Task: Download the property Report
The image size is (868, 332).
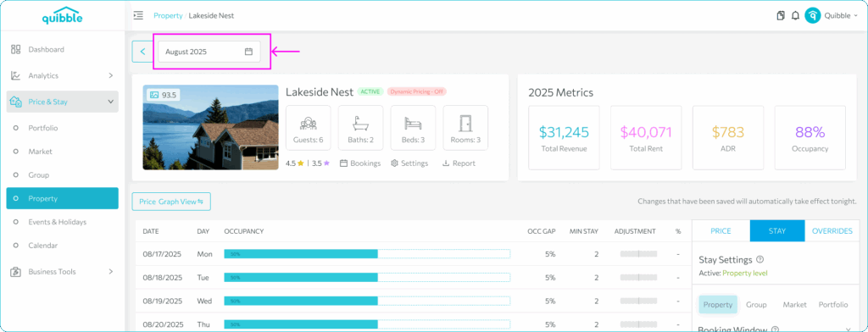Action: point(459,163)
